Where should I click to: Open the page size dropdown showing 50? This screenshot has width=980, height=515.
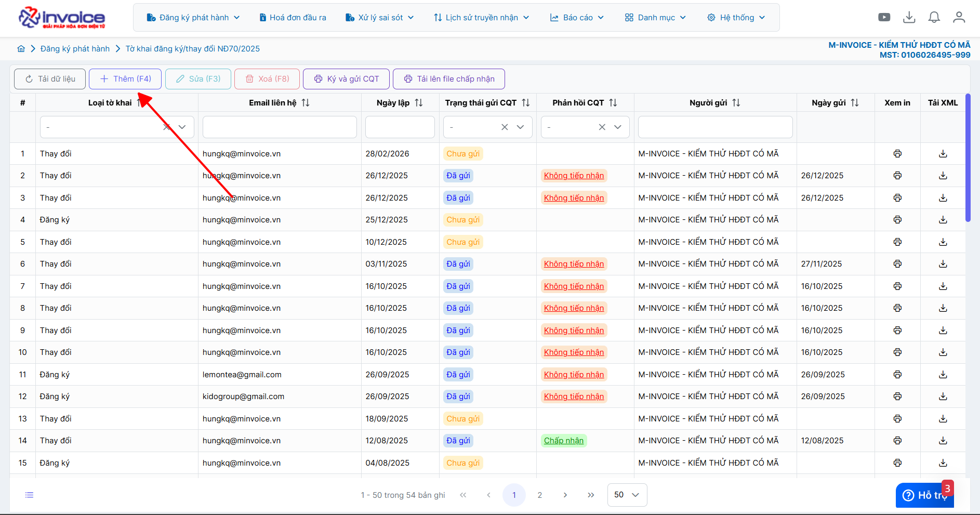[627, 495]
